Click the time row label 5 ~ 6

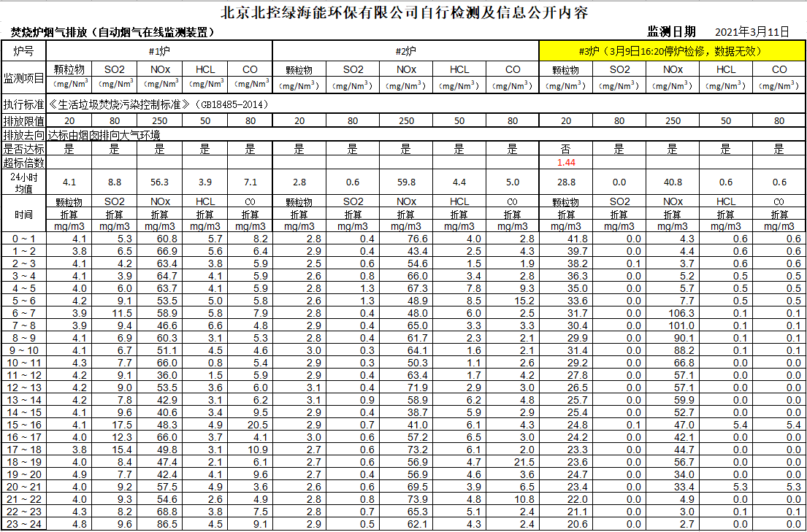point(24,301)
